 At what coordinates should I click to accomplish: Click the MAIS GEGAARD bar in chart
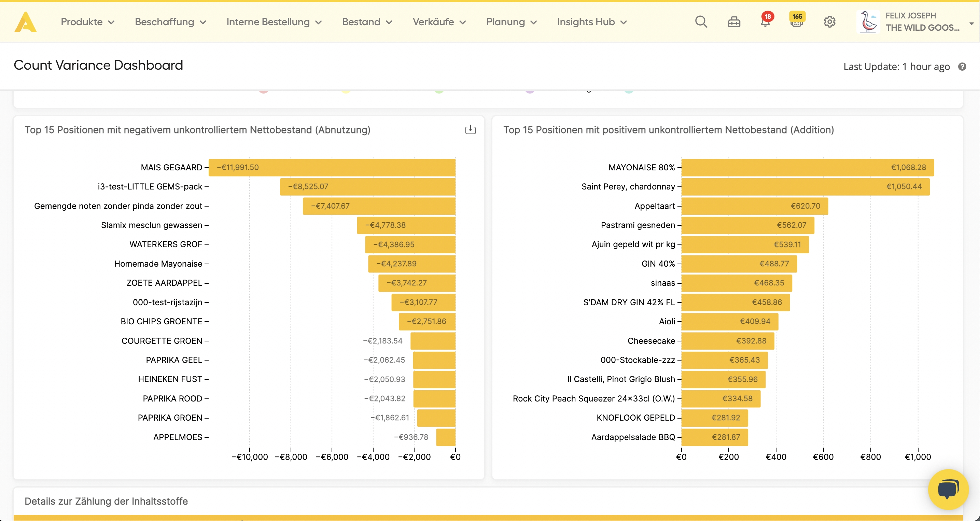332,167
